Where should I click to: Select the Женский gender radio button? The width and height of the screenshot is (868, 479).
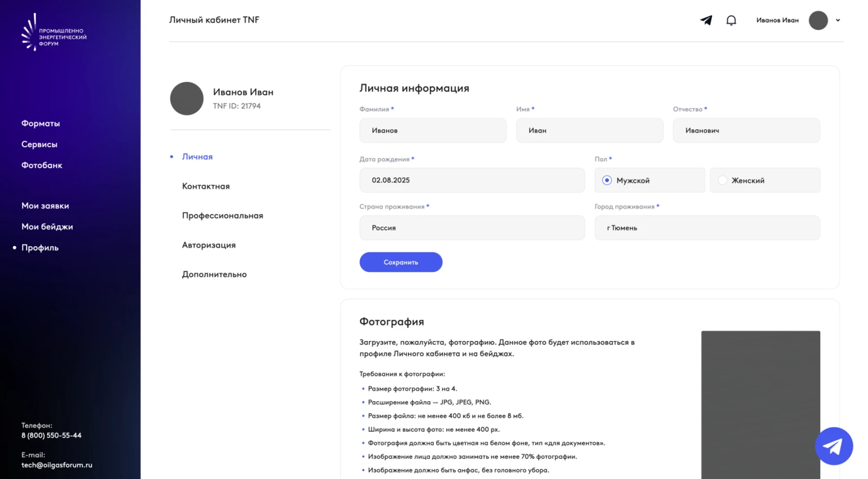point(722,180)
